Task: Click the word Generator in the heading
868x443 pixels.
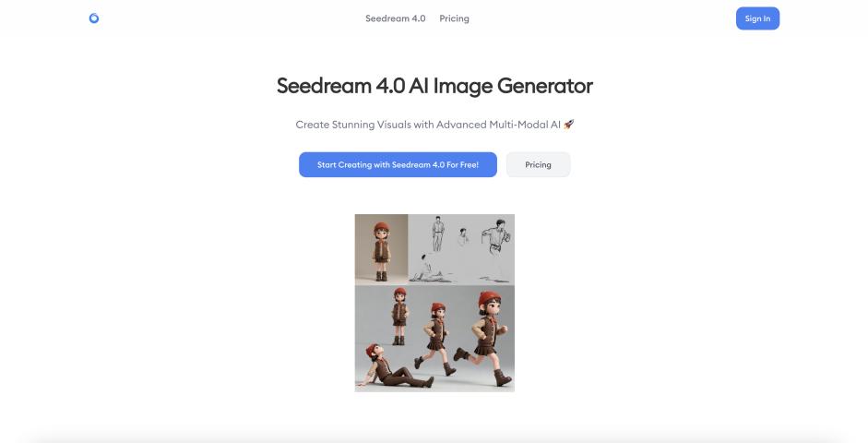Action: tap(545, 86)
